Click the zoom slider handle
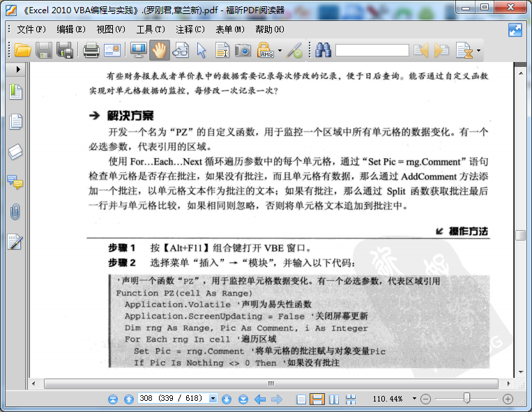Screen dimensions: 532x412 pyautogui.click(x=467, y=399)
